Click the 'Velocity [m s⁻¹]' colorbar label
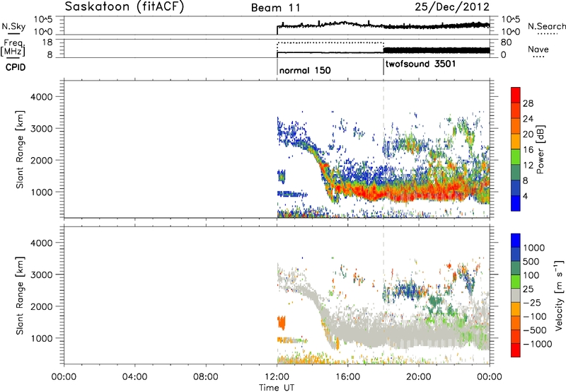 click(x=559, y=295)
